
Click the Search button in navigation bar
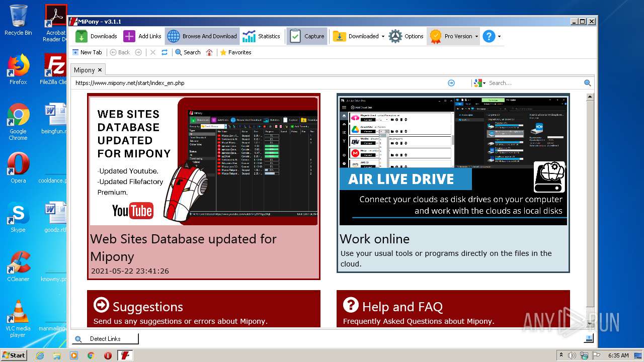188,52
